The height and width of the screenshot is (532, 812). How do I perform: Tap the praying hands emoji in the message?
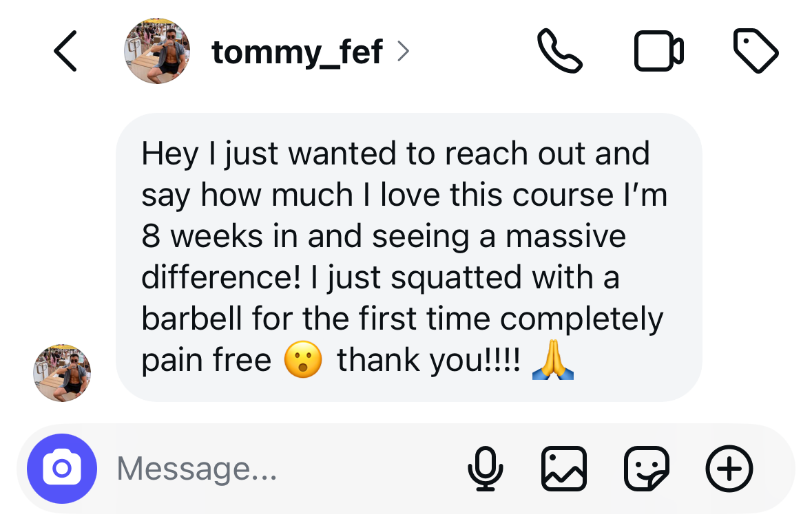pos(553,360)
